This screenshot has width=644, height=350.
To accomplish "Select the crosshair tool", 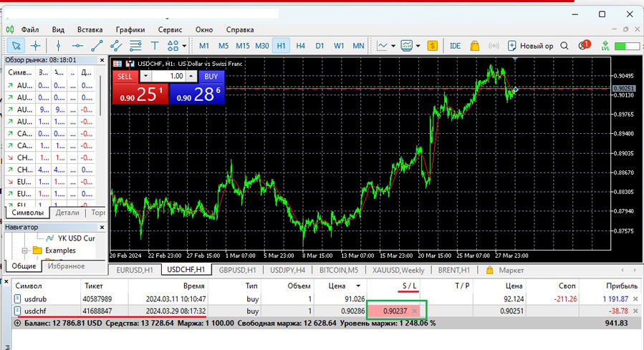I will 35,46.
